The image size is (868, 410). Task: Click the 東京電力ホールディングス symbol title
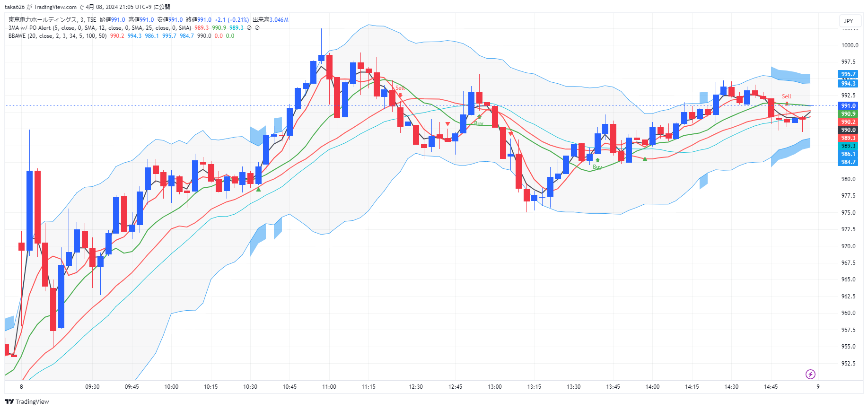click(43, 20)
